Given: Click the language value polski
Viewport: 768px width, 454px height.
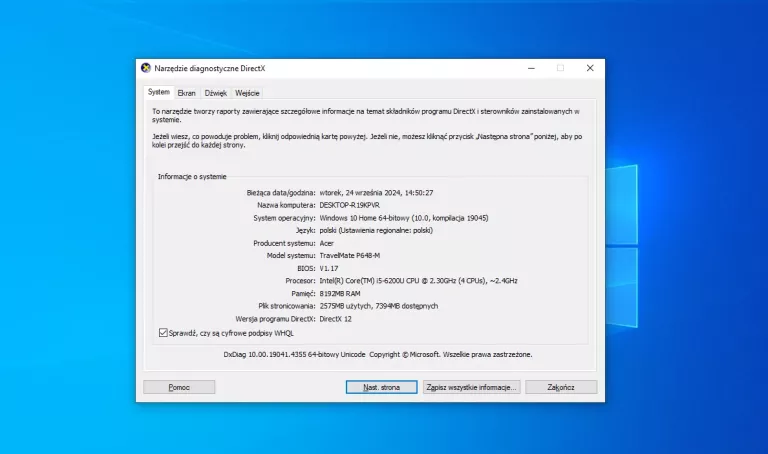Looking at the screenshot, I should (x=376, y=230).
